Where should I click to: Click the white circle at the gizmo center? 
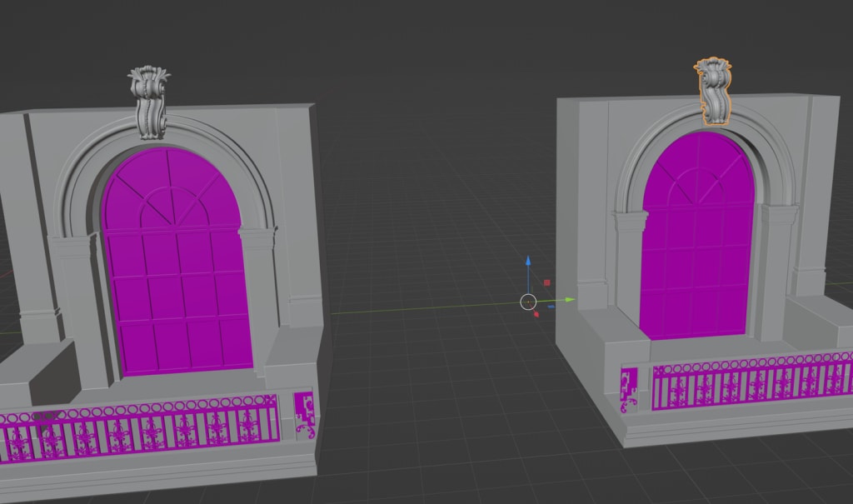pos(528,302)
